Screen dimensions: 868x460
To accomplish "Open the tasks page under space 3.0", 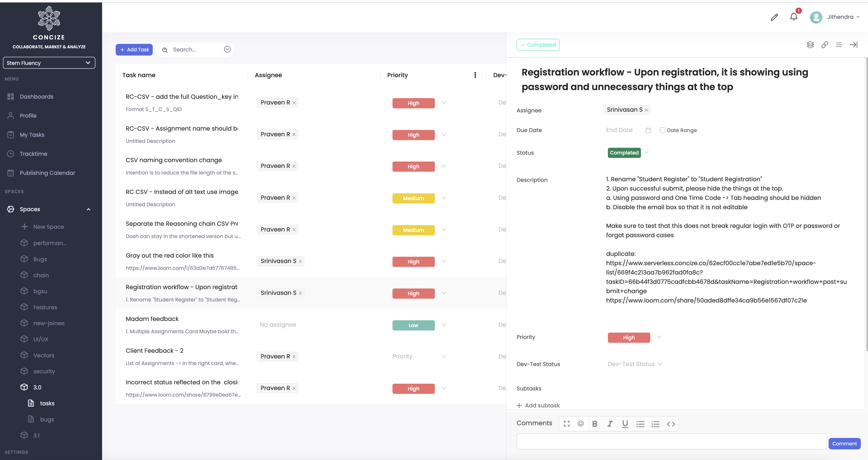I will point(47,403).
